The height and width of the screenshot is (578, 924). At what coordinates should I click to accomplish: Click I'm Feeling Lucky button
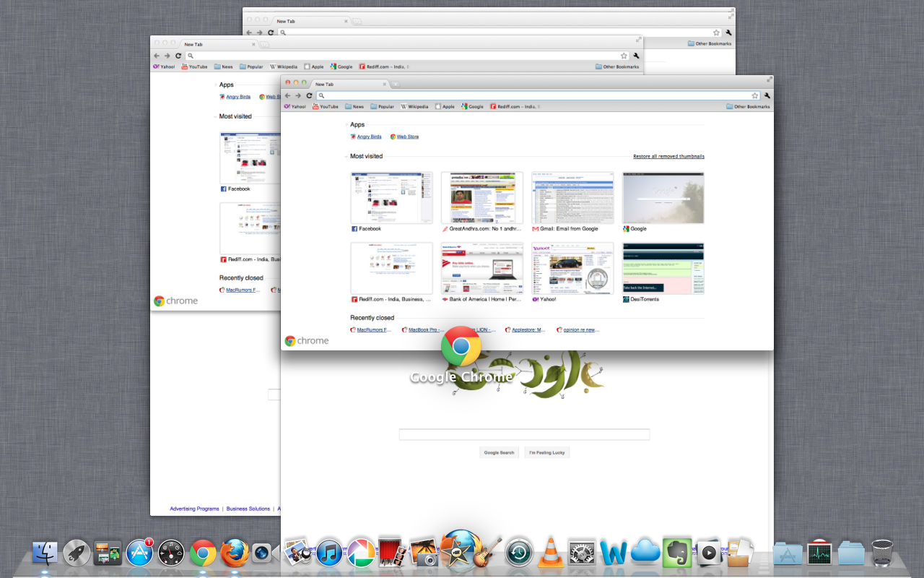(x=547, y=452)
